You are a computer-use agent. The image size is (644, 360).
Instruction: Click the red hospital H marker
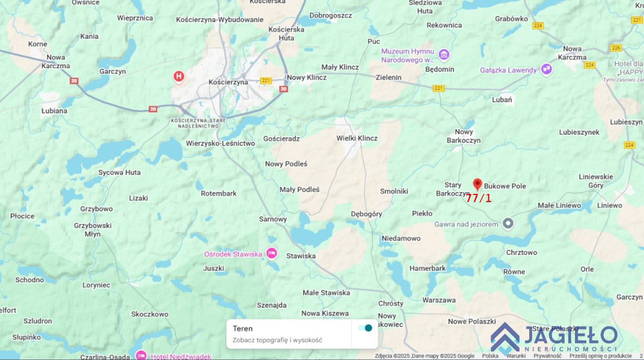click(x=178, y=77)
